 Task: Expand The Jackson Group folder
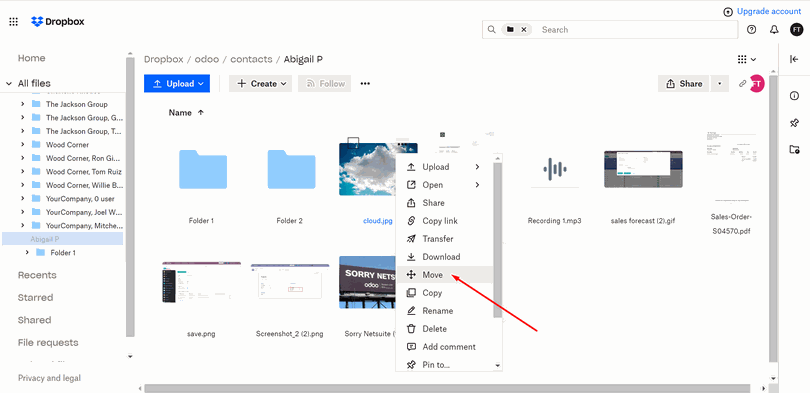(22, 104)
